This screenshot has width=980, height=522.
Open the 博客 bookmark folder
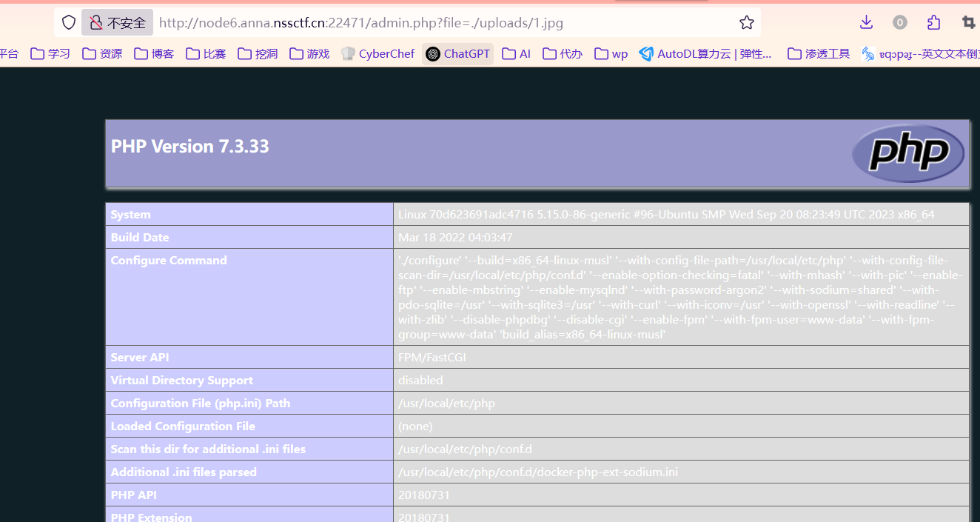coord(154,53)
